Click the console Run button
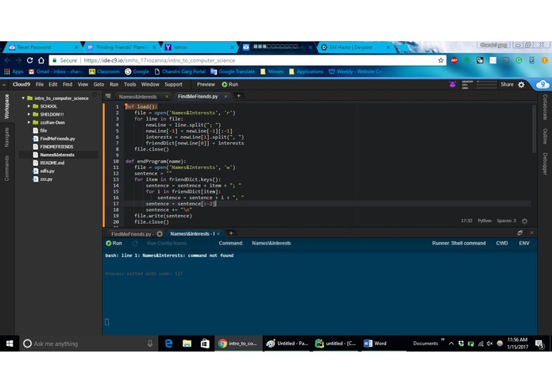 (x=114, y=244)
